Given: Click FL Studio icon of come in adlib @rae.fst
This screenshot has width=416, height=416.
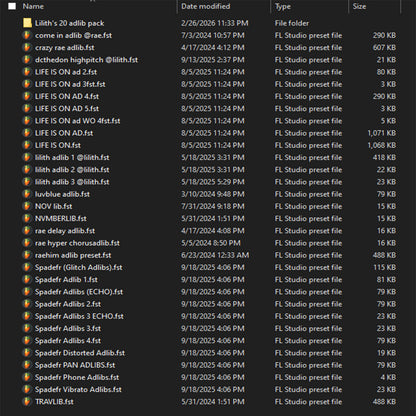Looking at the screenshot, I should [27, 35].
